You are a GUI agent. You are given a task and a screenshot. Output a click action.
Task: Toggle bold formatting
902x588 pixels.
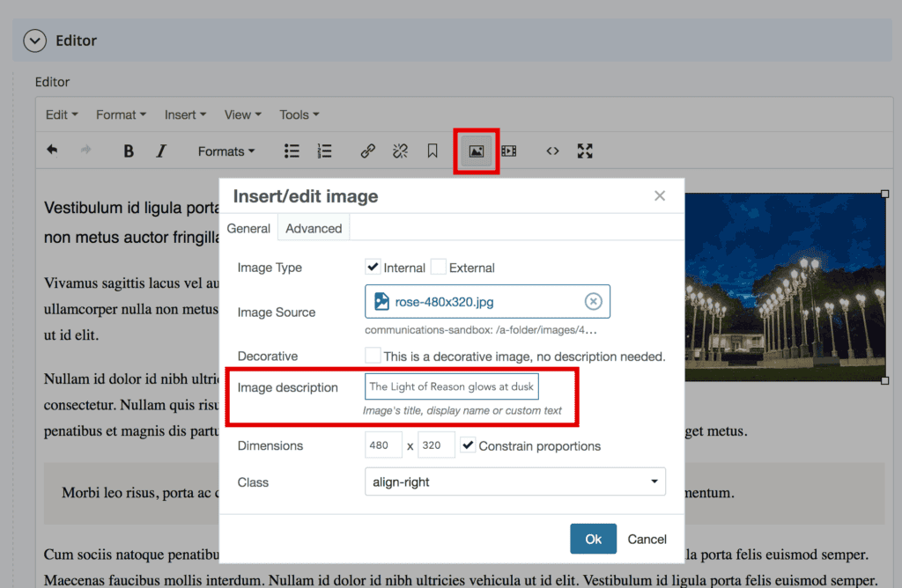(129, 151)
